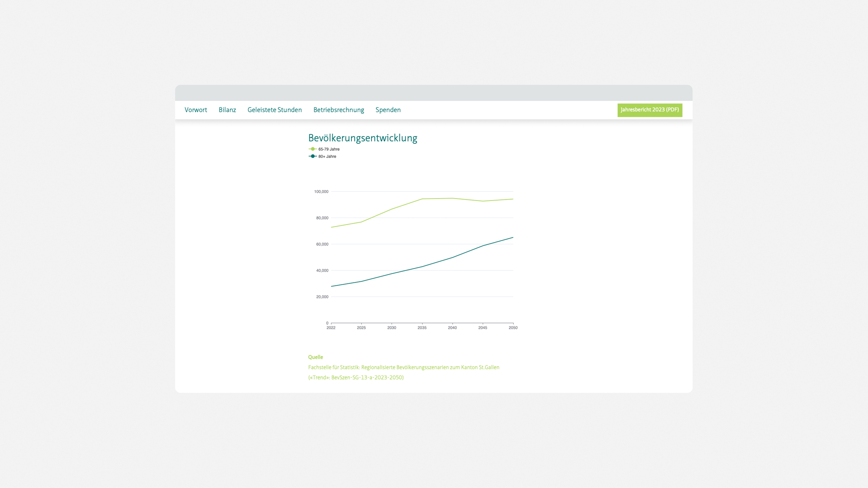
Task: Click the 80+ Jahre line endpoint at 2050
Action: point(513,237)
